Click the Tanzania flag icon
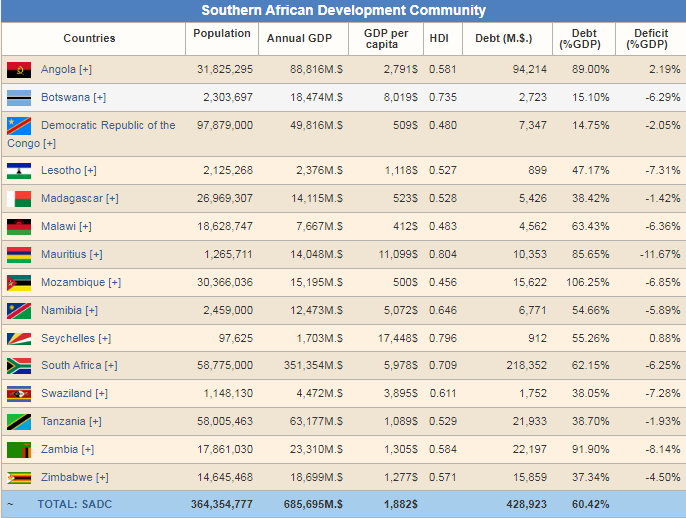 point(19,422)
